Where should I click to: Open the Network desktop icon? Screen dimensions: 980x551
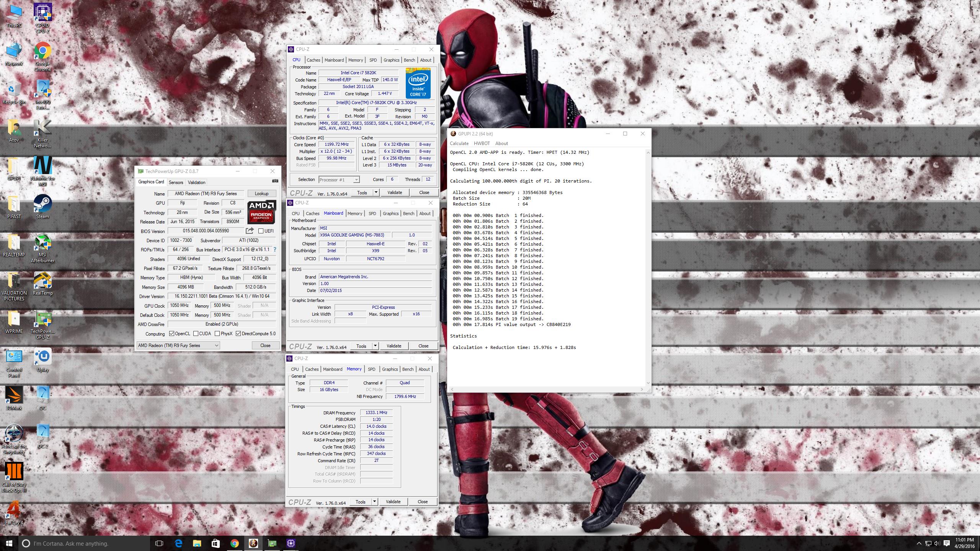14,54
